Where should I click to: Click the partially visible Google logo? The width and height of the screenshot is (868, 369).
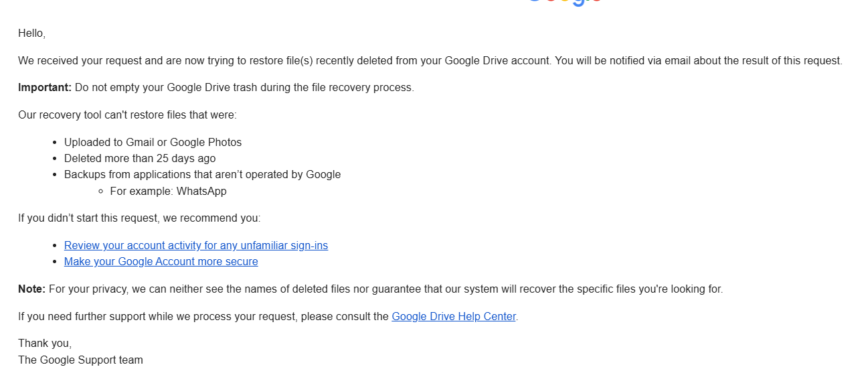(566, 3)
